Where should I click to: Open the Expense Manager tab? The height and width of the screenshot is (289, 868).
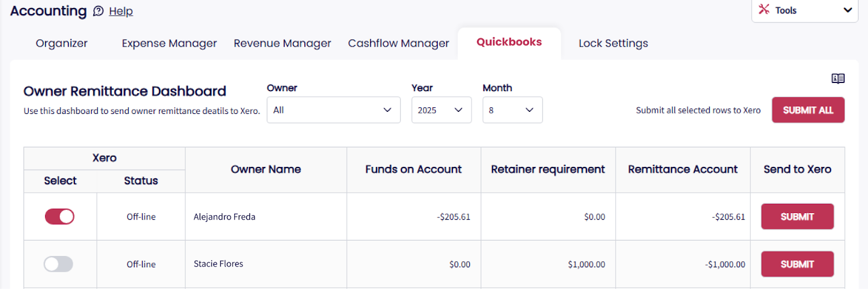click(169, 43)
